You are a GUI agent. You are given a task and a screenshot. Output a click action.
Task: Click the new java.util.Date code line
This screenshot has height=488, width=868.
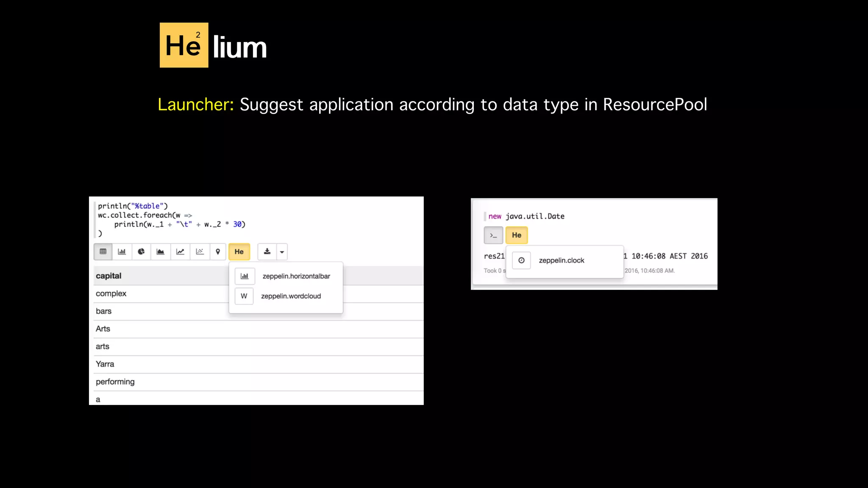(x=526, y=216)
